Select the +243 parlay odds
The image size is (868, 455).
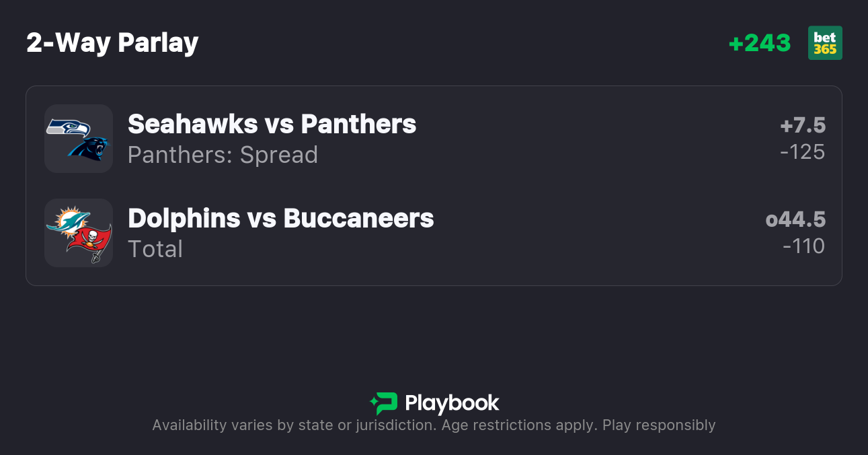tap(759, 43)
